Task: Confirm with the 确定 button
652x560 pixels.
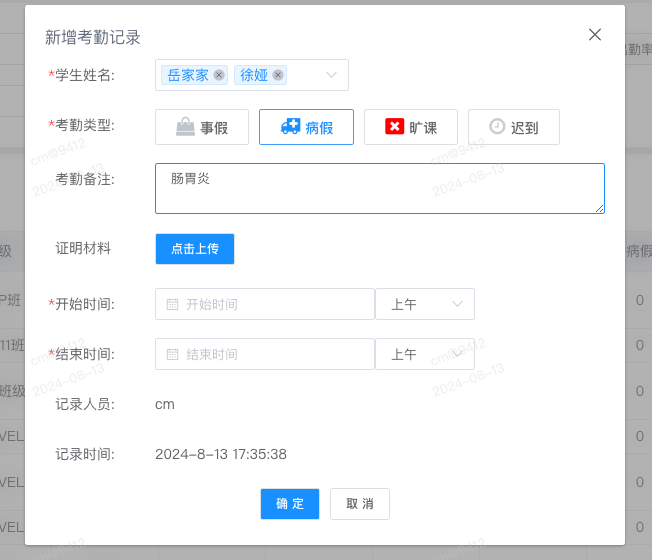Action: [x=290, y=504]
